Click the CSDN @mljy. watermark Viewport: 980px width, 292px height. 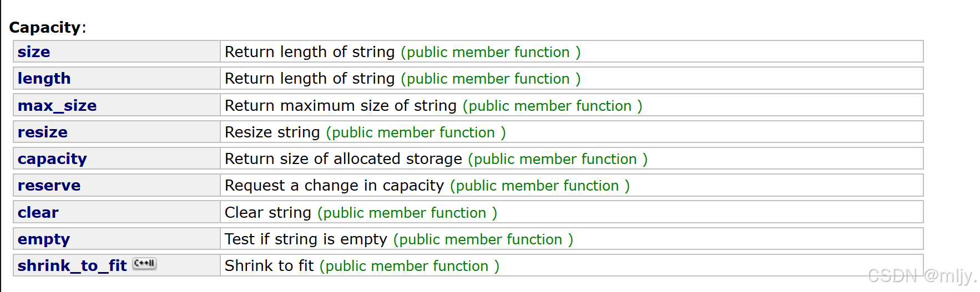click(922, 275)
